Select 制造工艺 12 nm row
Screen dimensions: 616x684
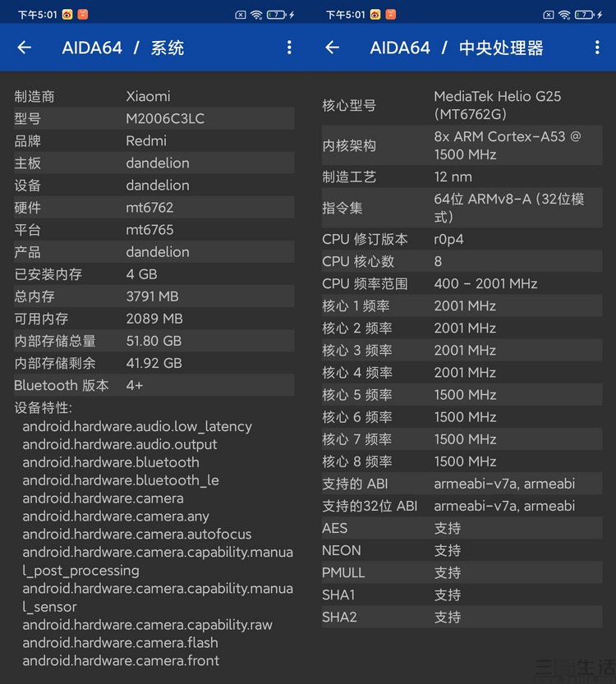462,177
